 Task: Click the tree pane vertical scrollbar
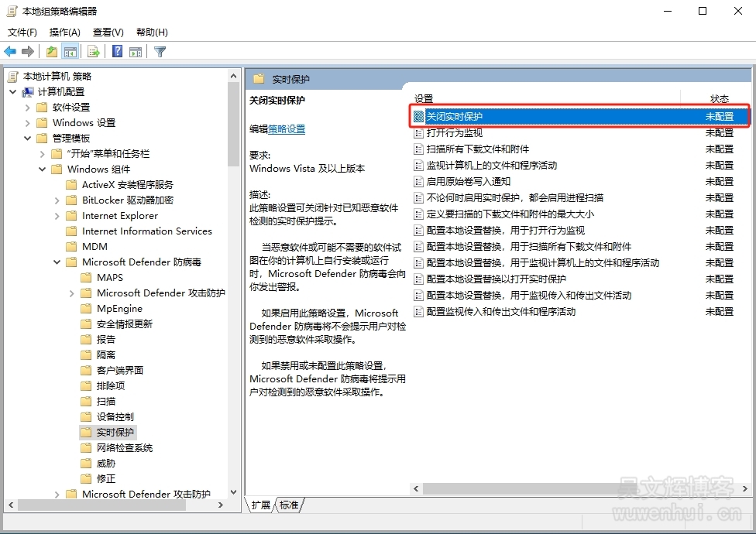coord(234,124)
